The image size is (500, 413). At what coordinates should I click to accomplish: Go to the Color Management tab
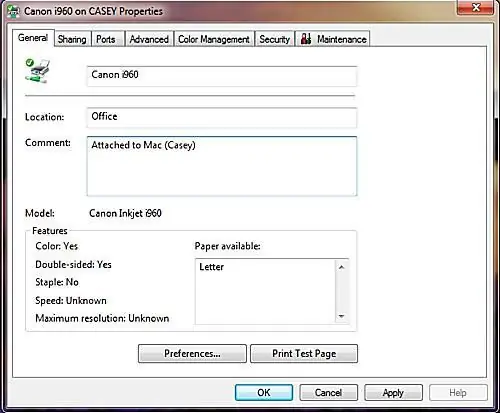(x=214, y=39)
